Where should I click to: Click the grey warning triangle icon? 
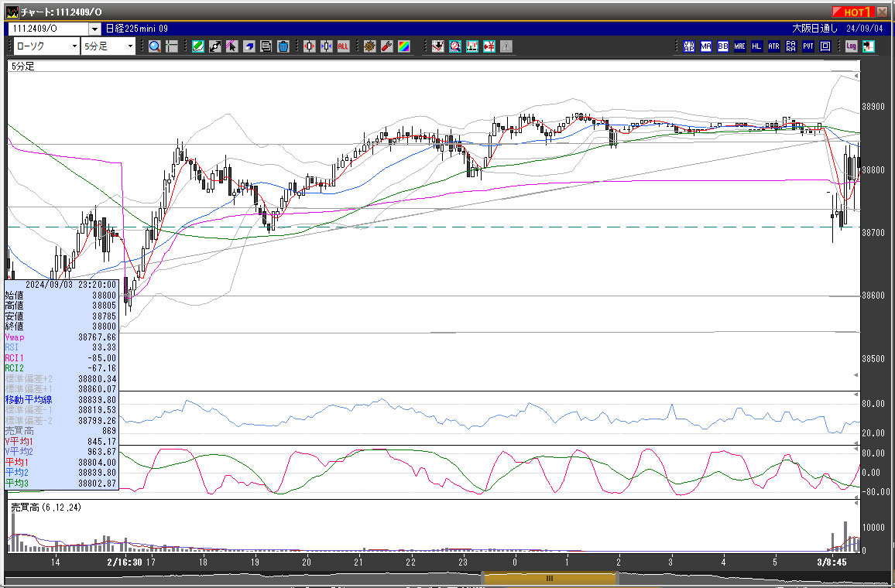pos(506,46)
